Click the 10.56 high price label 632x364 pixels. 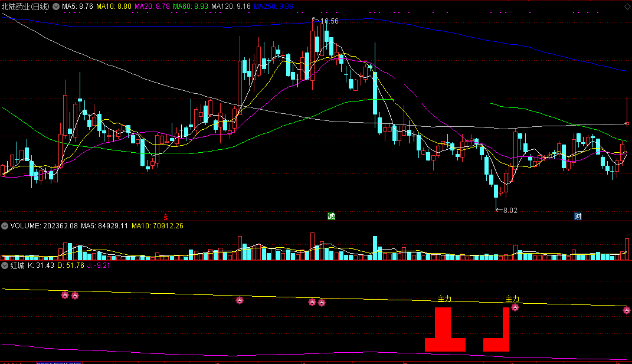pos(329,21)
